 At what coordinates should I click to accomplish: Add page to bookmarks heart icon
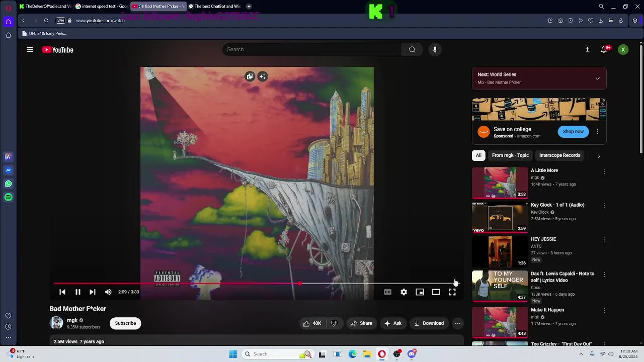pyautogui.click(x=591, y=21)
